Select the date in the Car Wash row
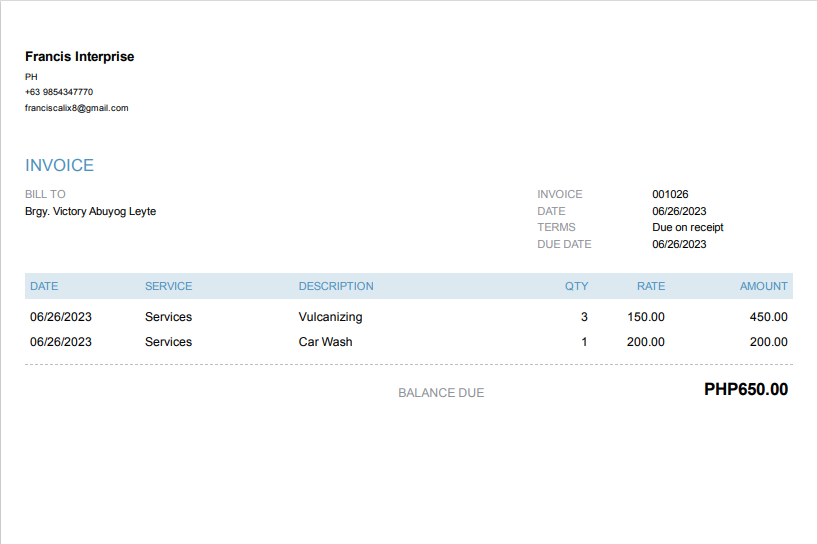The height and width of the screenshot is (544, 817). pyautogui.click(x=61, y=342)
